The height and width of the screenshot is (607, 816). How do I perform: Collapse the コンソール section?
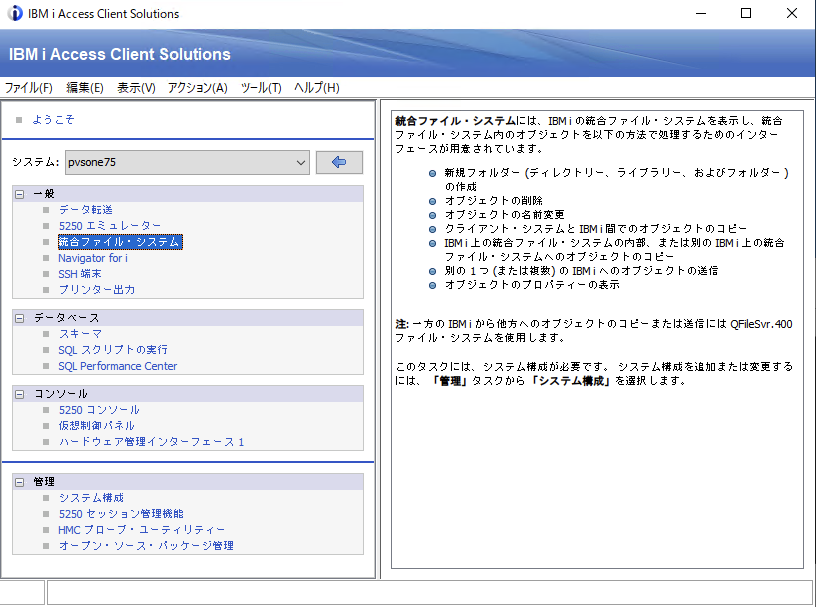click(x=20, y=394)
